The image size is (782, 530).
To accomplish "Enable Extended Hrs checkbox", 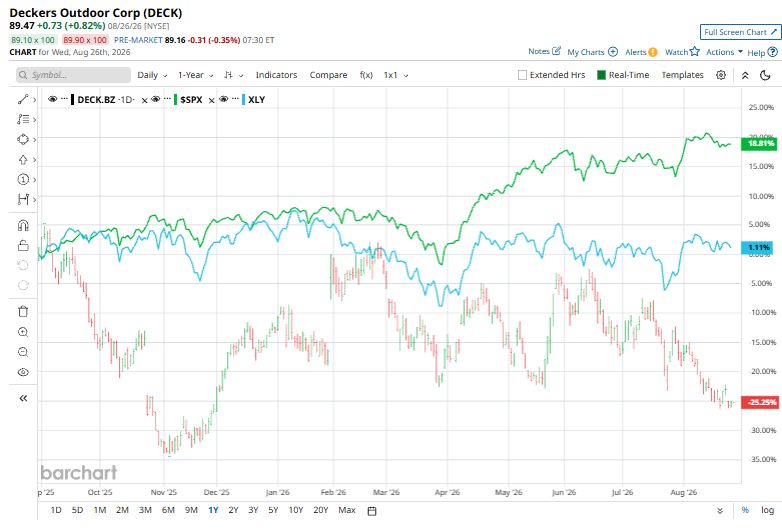I will click(522, 75).
